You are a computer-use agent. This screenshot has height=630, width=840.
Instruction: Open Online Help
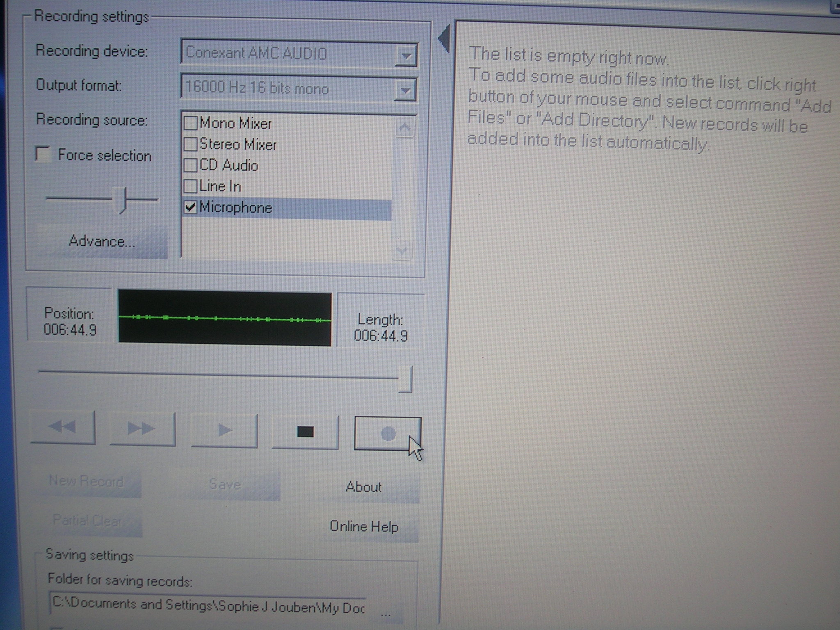363,526
